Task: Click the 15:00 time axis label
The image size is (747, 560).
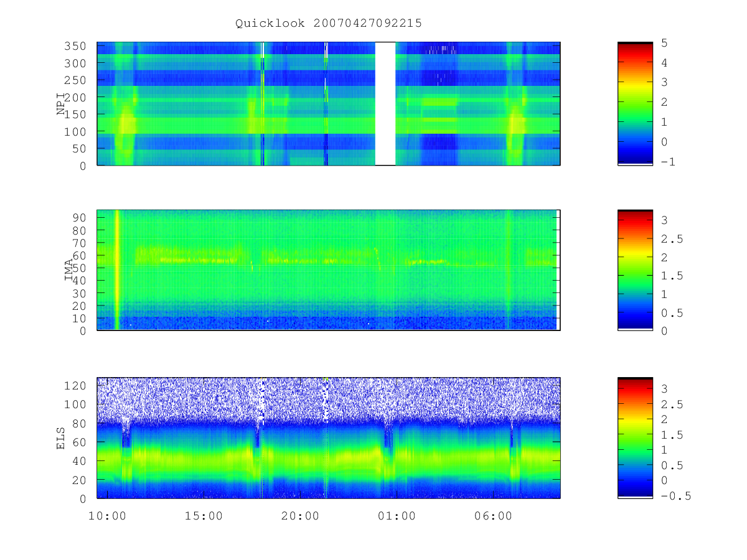Action: tap(204, 516)
